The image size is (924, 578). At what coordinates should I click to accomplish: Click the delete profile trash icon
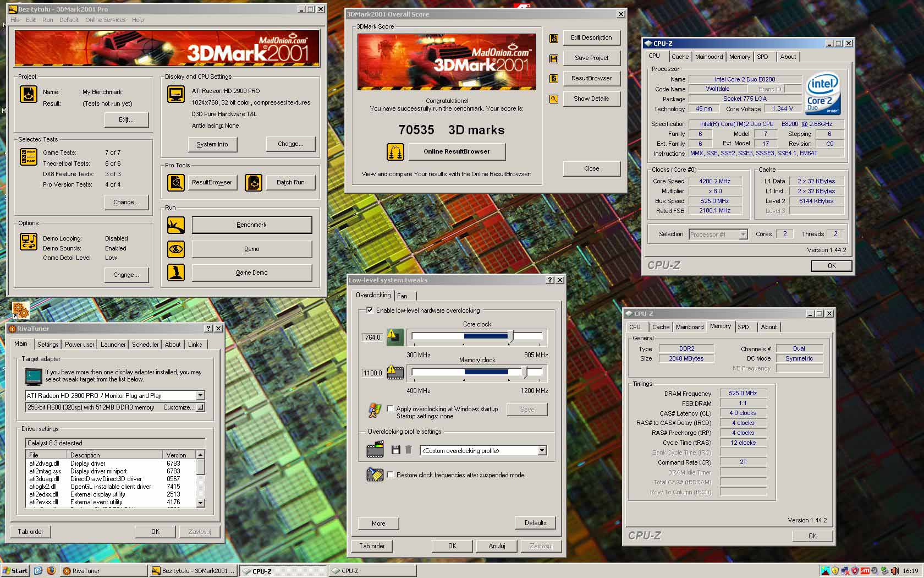click(x=409, y=450)
